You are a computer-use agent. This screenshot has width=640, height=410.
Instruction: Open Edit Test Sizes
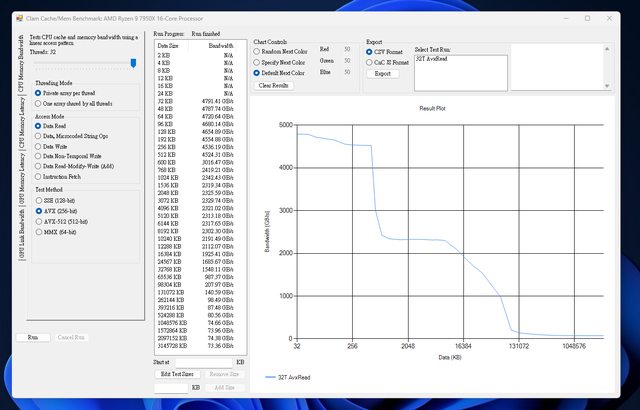point(175,373)
